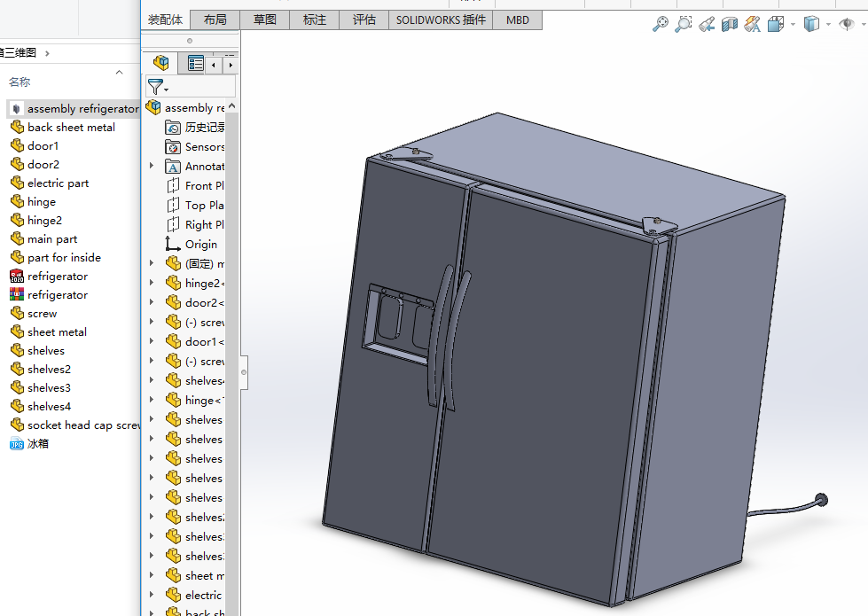This screenshot has width=868, height=616.
Task: Select the Front Plane tree item
Action: tap(204, 186)
